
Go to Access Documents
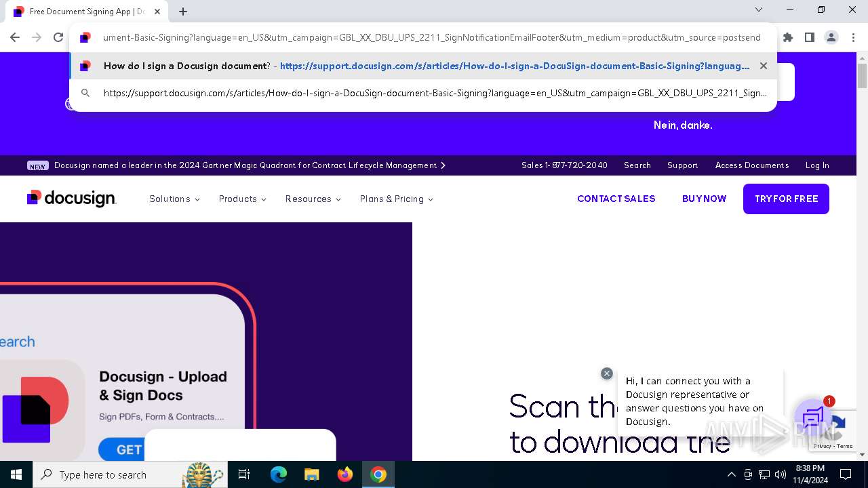click(x=752, y=165)
